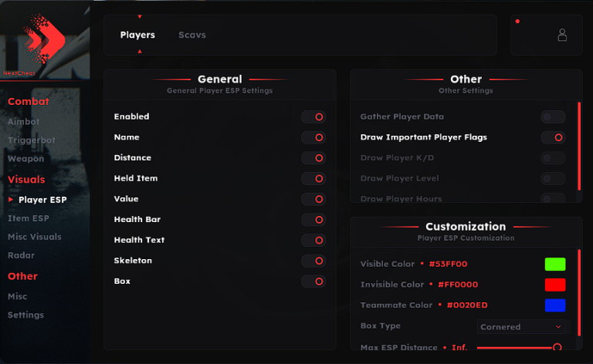593x364 pixels.
Task: Open the blue Teammate Color swatch
Action: tap(554, 305)
